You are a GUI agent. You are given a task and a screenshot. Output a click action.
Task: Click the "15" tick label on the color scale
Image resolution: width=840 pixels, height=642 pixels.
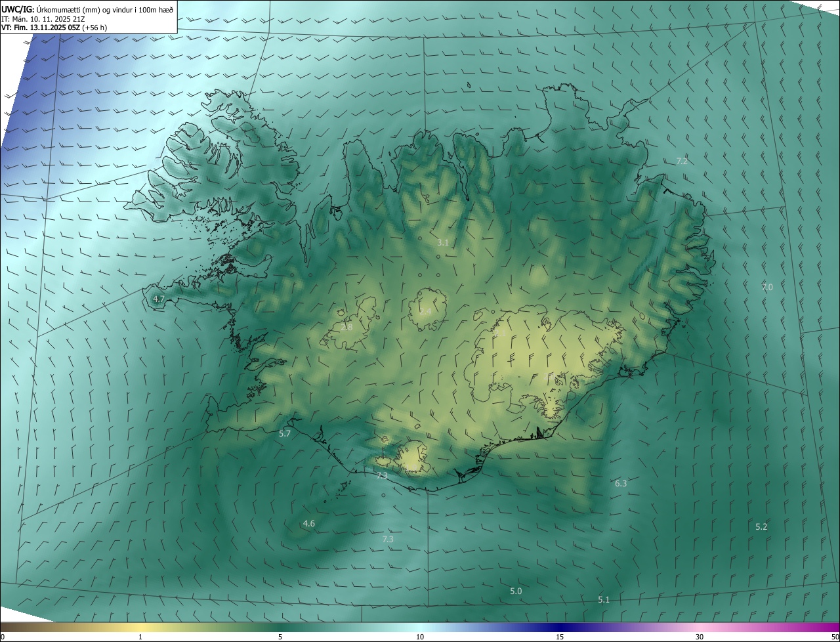(x=560, y=637)
